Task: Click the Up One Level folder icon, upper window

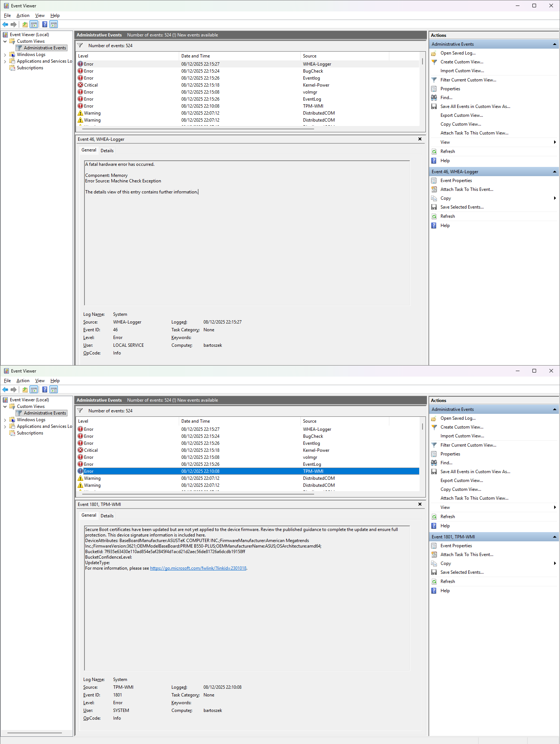Action: [25, 24]
